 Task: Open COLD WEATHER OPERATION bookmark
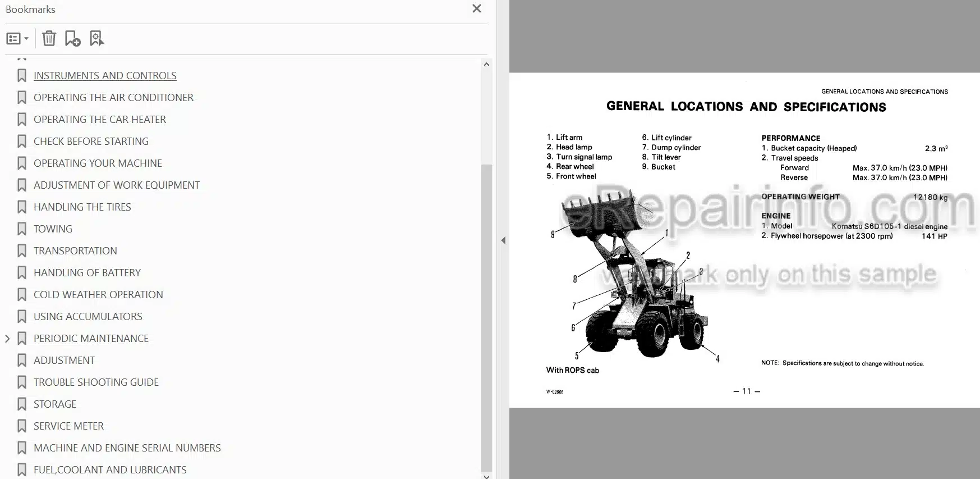tap(98, 294)
